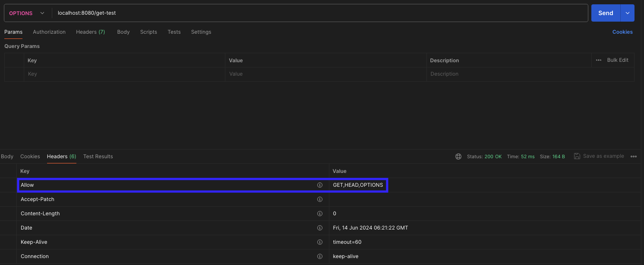Click the query param Key input

point(124,74)
